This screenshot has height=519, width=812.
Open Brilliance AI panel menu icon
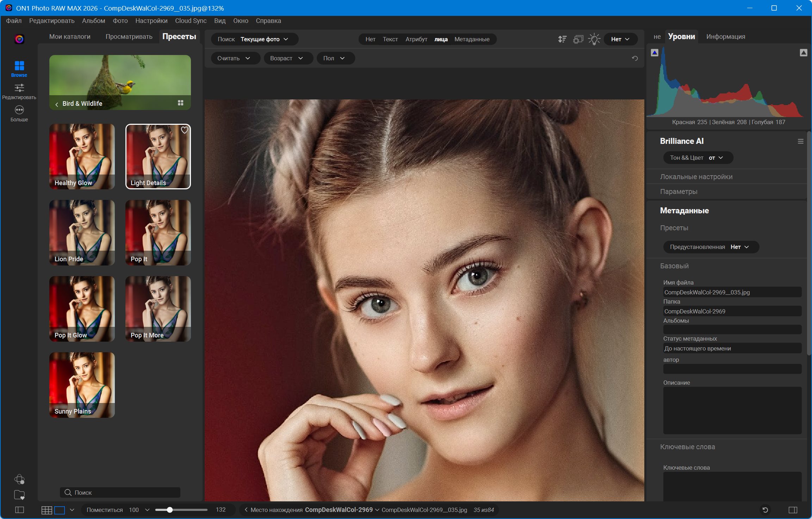[800, 141]
